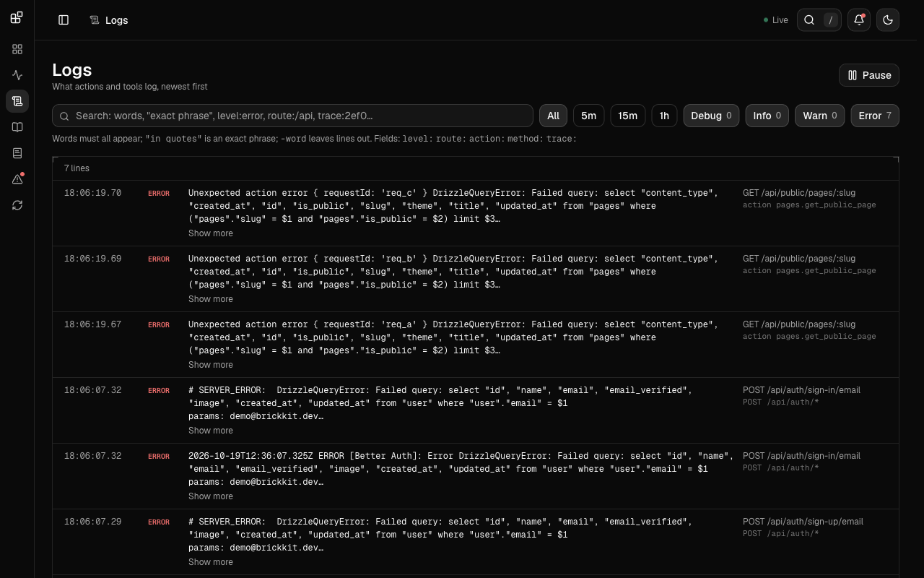Open the book icon in sidebar
This screenshot has width=924, height=578.
[x=17, y=127]
